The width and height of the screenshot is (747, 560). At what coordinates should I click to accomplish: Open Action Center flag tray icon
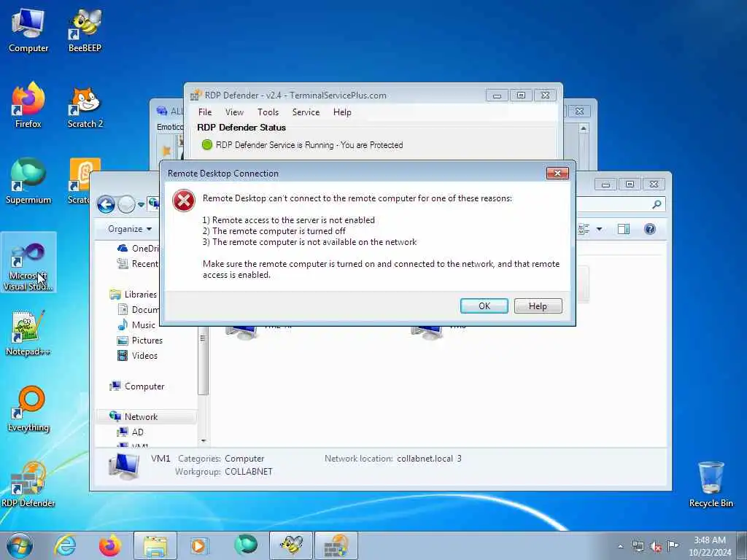pyautogui.click(x=673, y=545)
